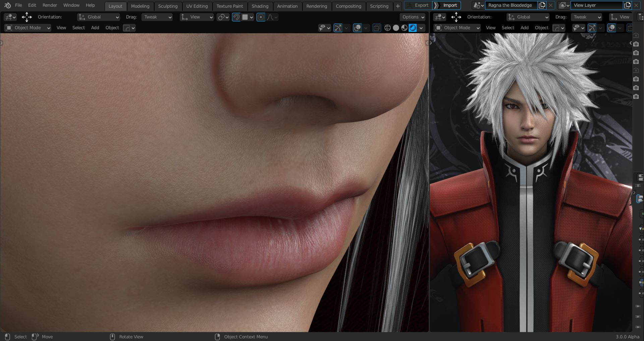644x341 pixels.
Task: Click add view layer icon
Action: pyautogui.click(x=628, y=5)
